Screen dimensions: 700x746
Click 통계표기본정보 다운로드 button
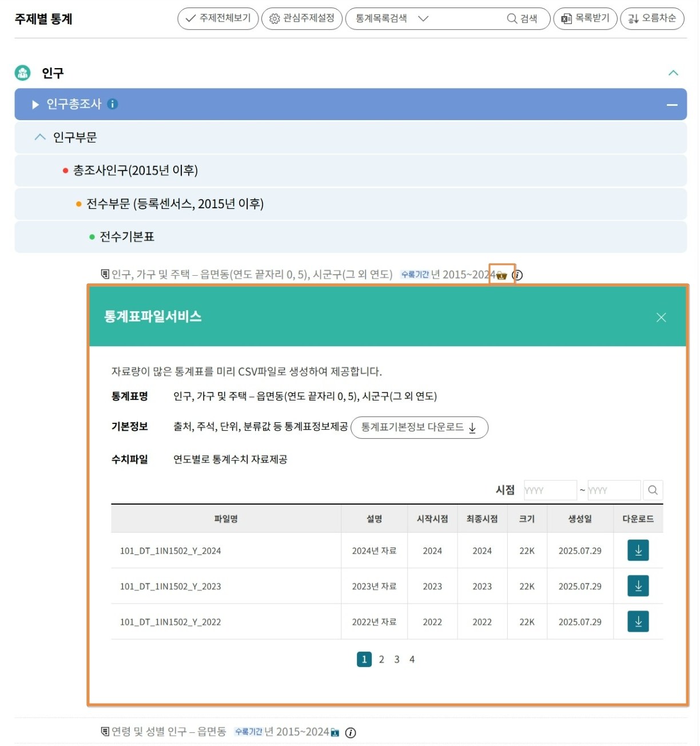click(x=419, y=427)
